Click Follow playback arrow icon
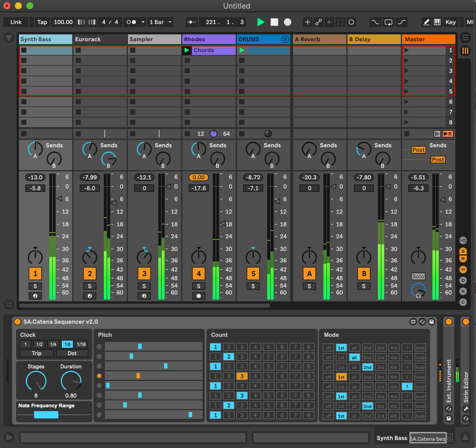 [192, 22]
